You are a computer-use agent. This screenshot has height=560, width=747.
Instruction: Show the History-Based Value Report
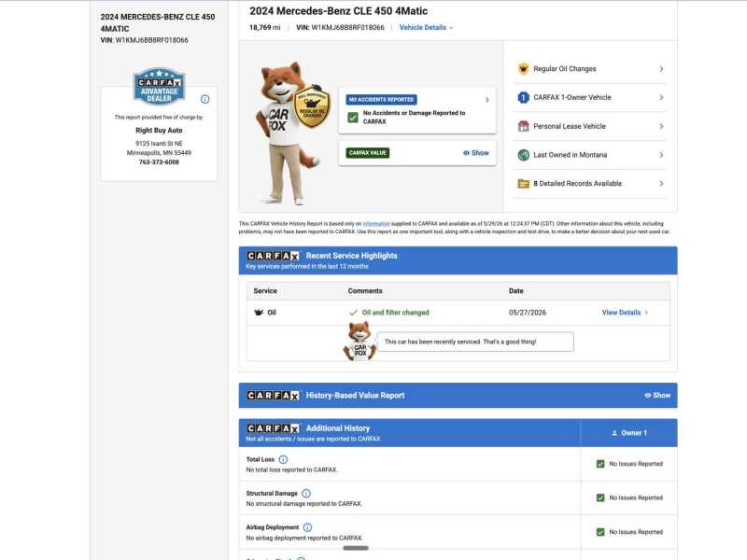tap(657, 395)
